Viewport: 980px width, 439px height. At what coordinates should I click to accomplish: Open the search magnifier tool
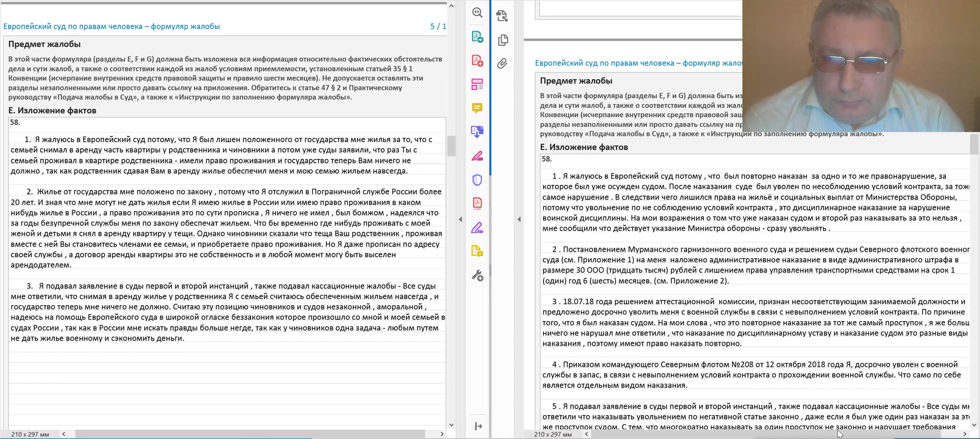pos(477,13)
